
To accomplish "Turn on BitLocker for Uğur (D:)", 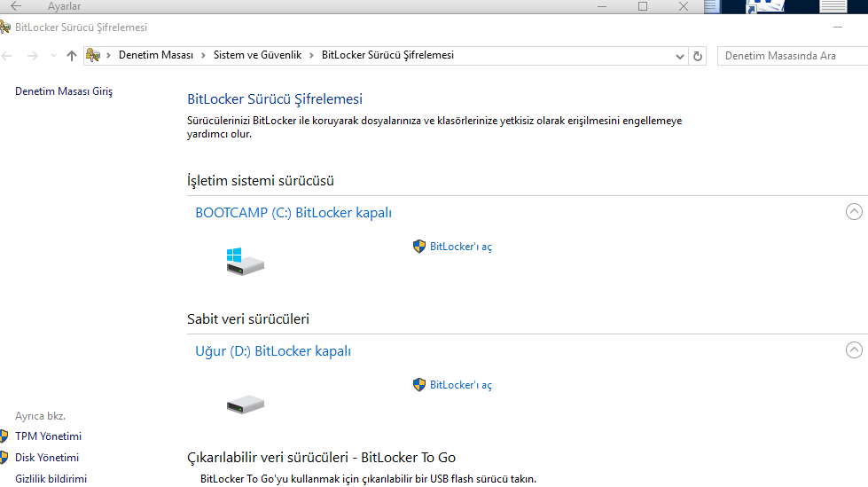I will tap(460, 385).
